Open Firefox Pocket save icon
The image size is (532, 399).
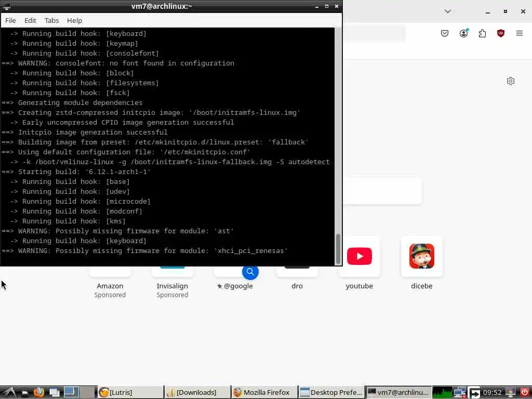tap(445, 33)
